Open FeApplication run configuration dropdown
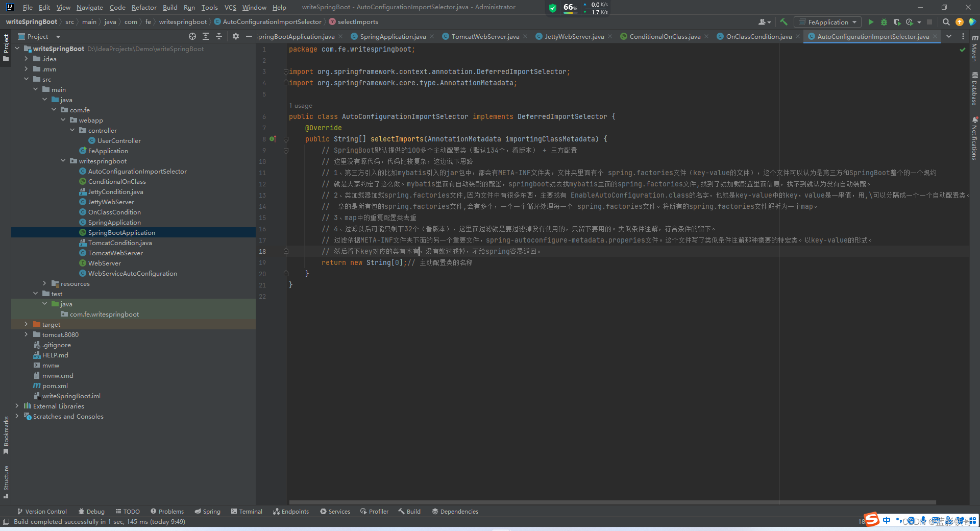Image resolution: width=980 pixels, height=531 pixels. coord(827,22)
